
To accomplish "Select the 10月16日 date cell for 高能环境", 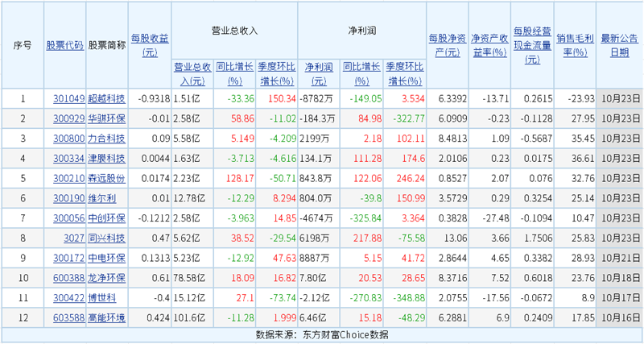I will pyautogui.click(x=619, y=318).
